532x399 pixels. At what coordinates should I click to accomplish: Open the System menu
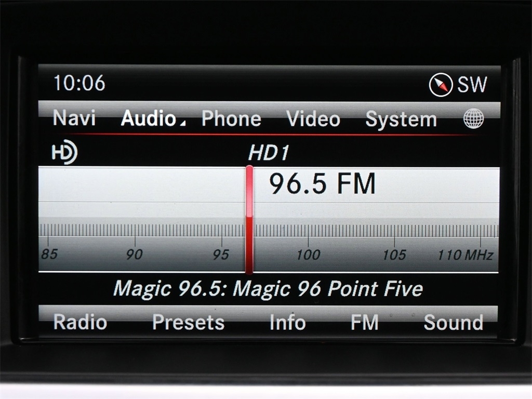click(401, 119)
